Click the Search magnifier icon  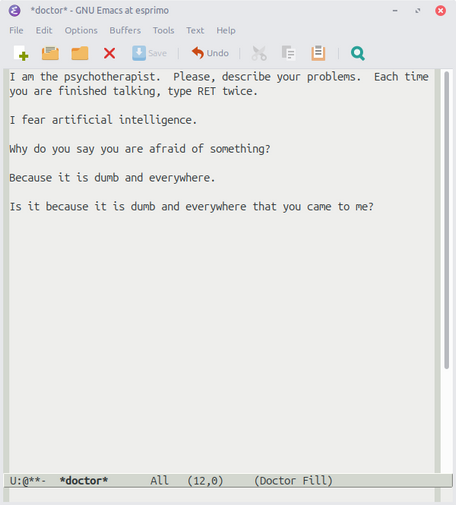tap(358, 53)
